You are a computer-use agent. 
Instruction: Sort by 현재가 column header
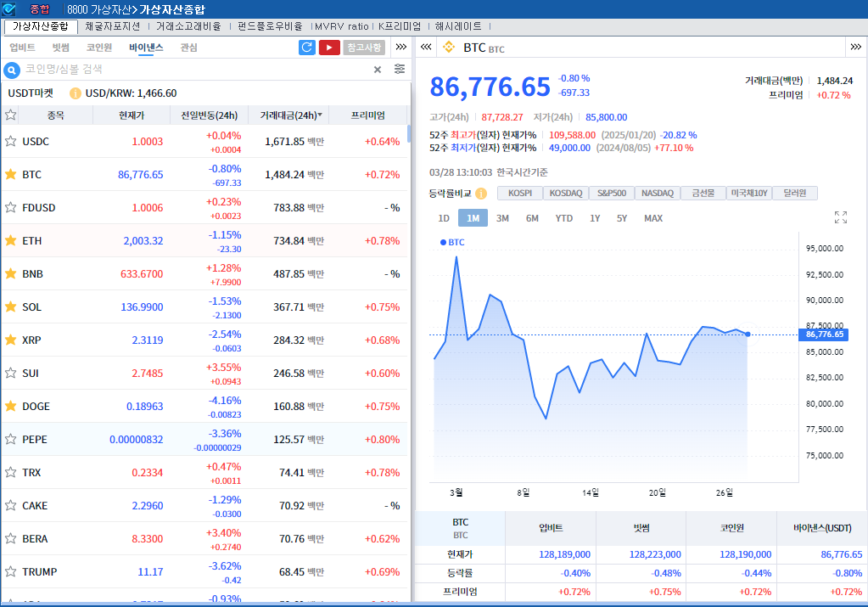click(x=132, y=115)
